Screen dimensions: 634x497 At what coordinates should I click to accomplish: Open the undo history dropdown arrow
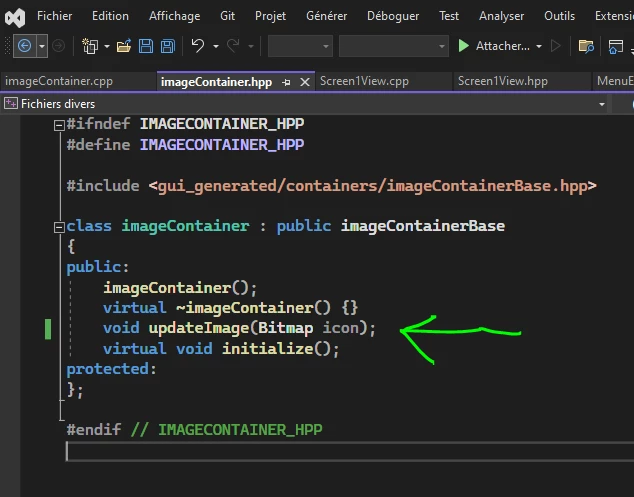(216, 47)
